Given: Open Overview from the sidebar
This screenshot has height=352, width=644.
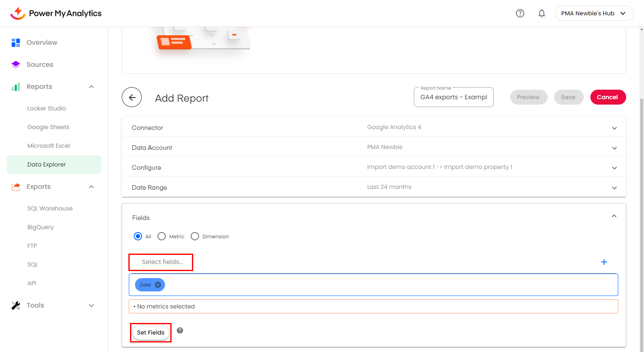Looking at the screenshot, I should click(42, 42).
